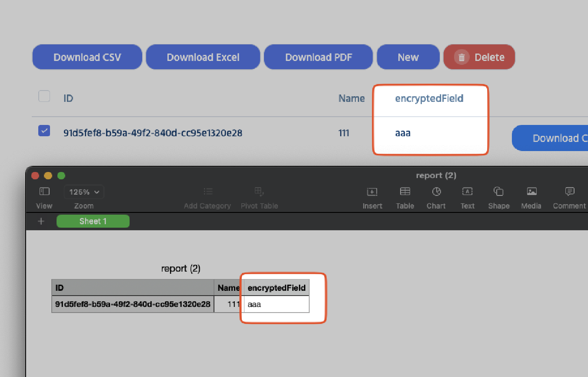
Task: Click the Pivot Table toolbar icon
Action: (259, 192)
